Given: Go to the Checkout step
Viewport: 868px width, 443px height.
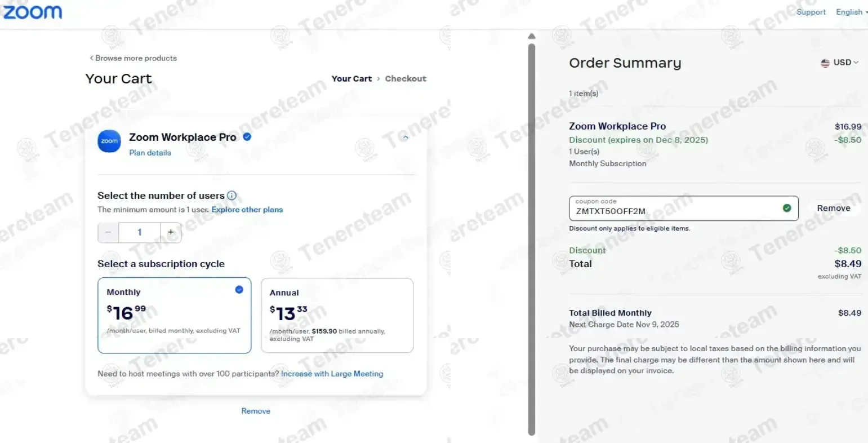Looking at the screenshot, I should pos(406,79).
